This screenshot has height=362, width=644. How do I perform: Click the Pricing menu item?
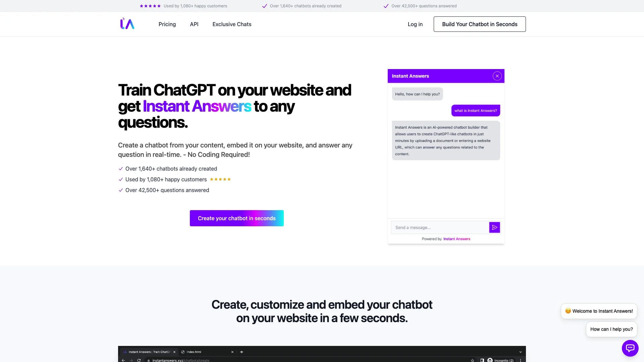point(167,24)
